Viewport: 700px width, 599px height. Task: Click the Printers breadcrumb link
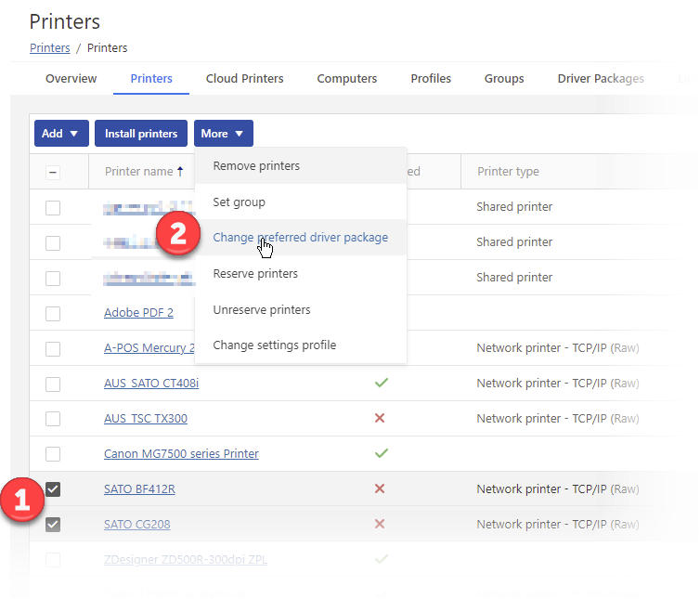coord(49,47)
